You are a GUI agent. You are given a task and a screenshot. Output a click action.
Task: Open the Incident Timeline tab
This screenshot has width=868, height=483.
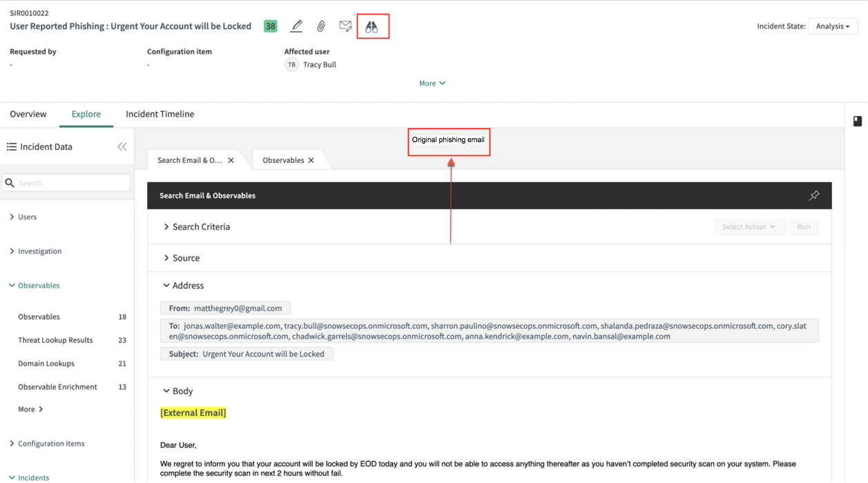(x=160, y=114)
